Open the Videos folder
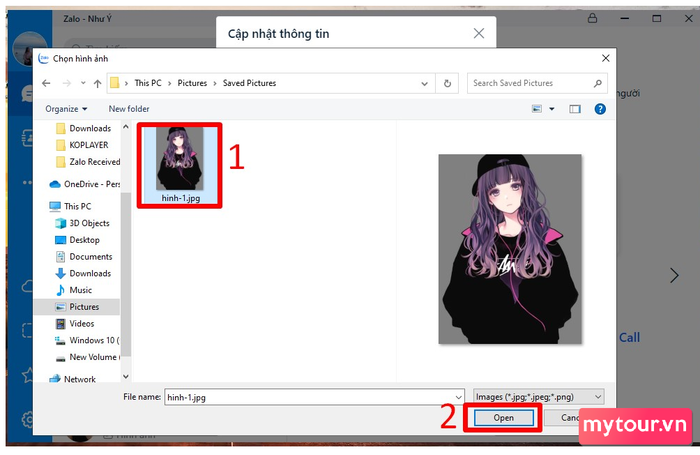The height and width of the screenshot is (455, 700). [x=75, y=324]
